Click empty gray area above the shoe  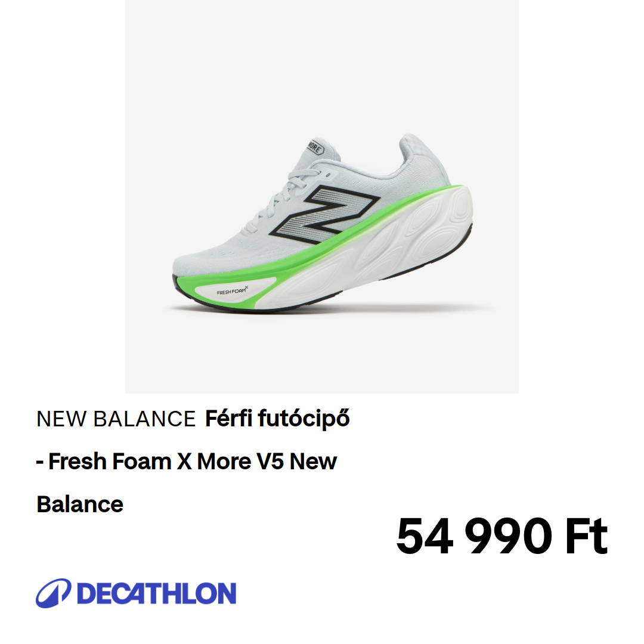click(x=322, y=66)
